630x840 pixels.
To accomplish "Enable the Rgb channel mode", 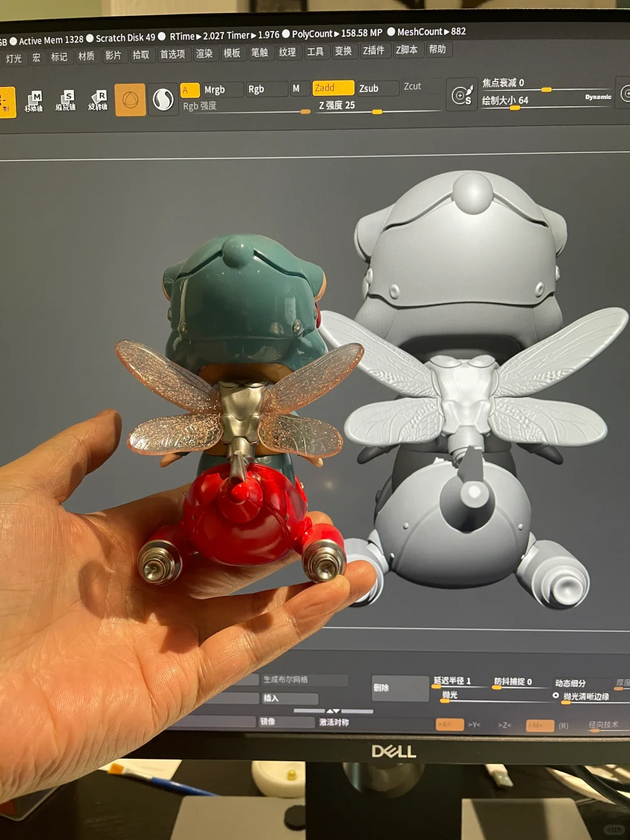I will pyautogui.click(x=267, y=89).
